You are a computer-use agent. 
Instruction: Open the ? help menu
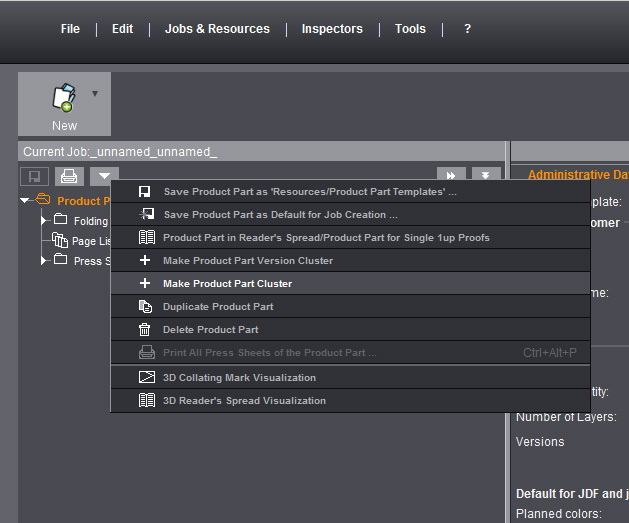467,29
